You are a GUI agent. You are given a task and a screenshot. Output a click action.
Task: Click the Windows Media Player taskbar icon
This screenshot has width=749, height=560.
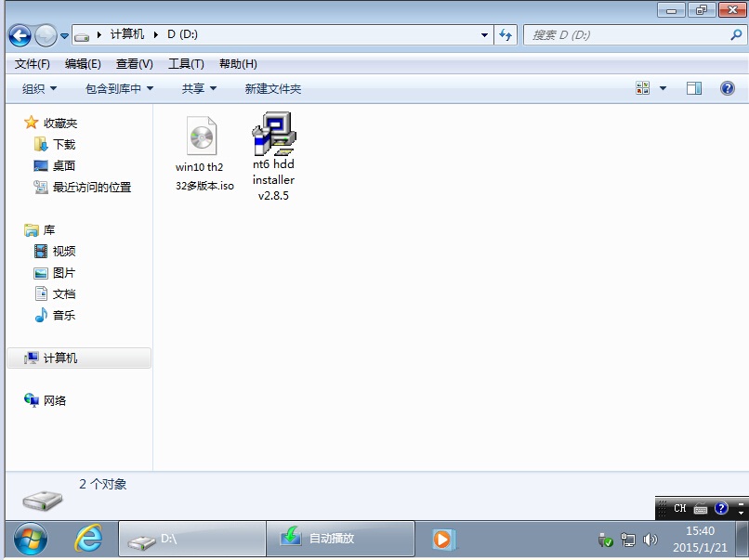441,539
